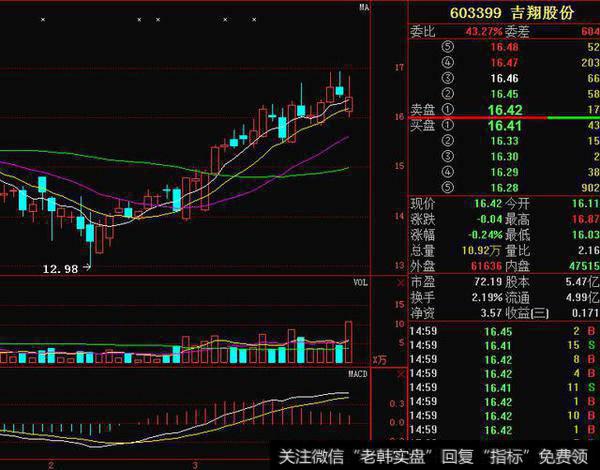Click the MA indicator label on chart
The height and width of the screenshot is (470, 600).
366,8
